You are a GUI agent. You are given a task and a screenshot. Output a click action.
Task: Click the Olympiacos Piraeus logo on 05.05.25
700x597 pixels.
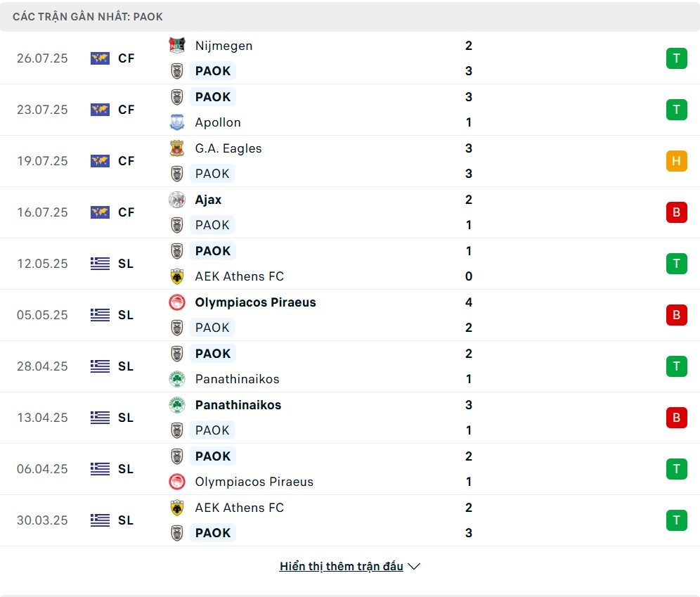pyautogui.click(x=177, y=302)
